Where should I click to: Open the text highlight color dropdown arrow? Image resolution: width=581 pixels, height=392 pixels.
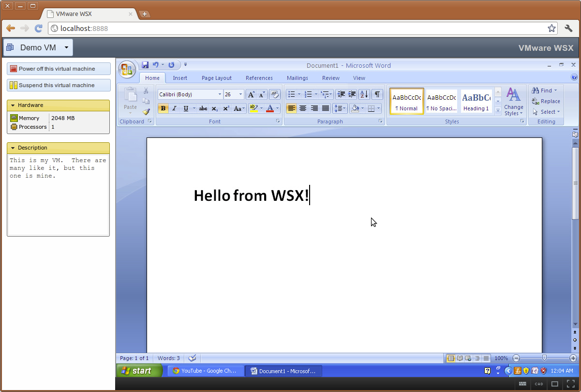coord(261,108)
